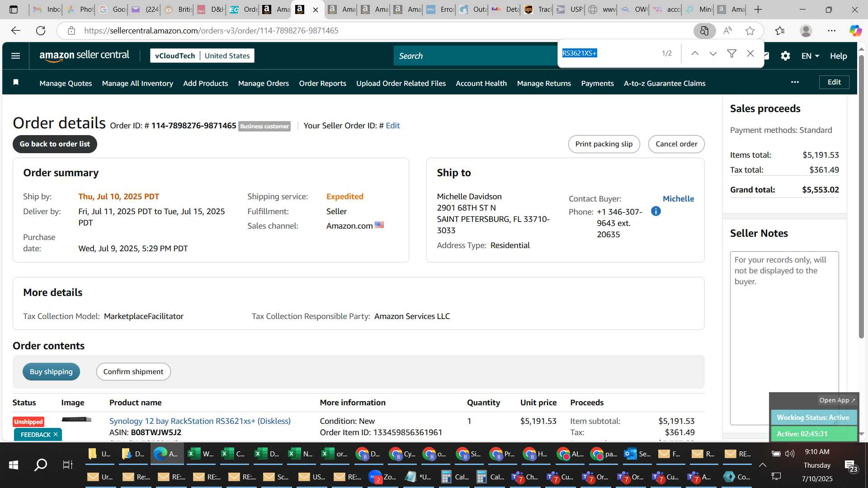Open Manage All Inventory menu
This screenshot has width=868, height=488.
click(137, 83)
